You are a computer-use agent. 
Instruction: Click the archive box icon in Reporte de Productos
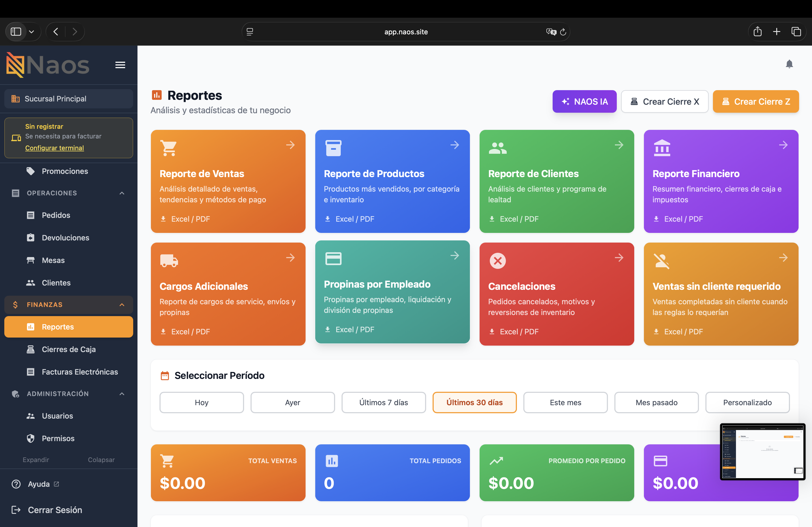click(333, 148)
